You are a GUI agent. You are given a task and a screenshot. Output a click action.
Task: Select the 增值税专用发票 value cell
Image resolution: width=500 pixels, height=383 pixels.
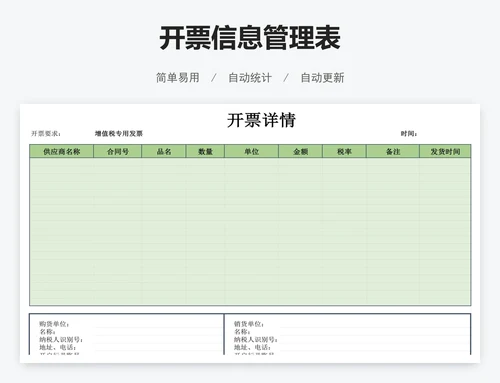[119, 134]
